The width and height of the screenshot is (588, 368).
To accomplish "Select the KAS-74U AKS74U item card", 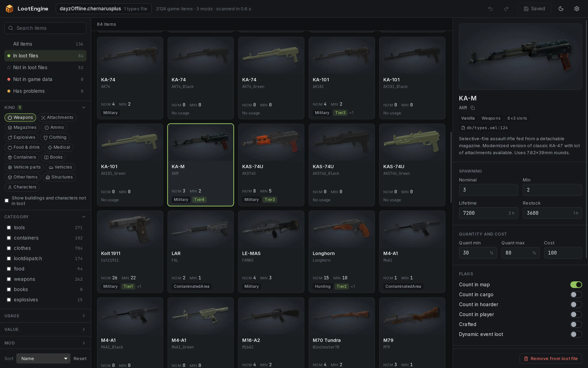I will coord(271,165).
